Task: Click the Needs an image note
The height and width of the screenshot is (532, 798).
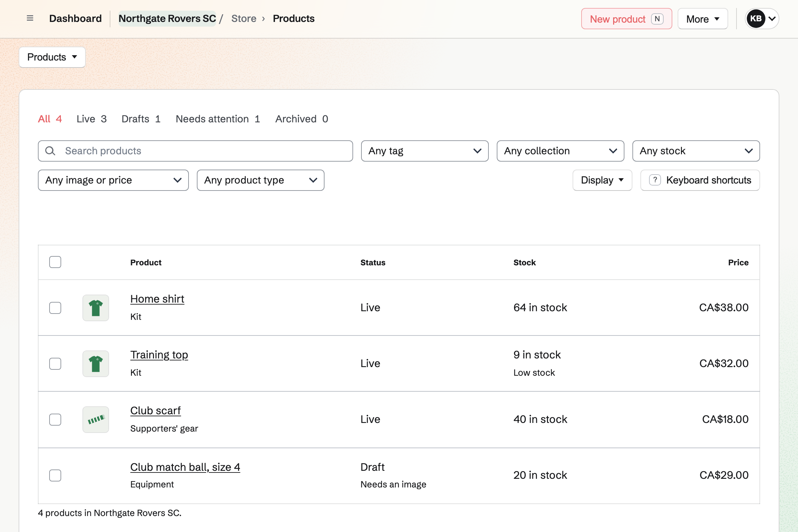Action: (x=393, y=484)
